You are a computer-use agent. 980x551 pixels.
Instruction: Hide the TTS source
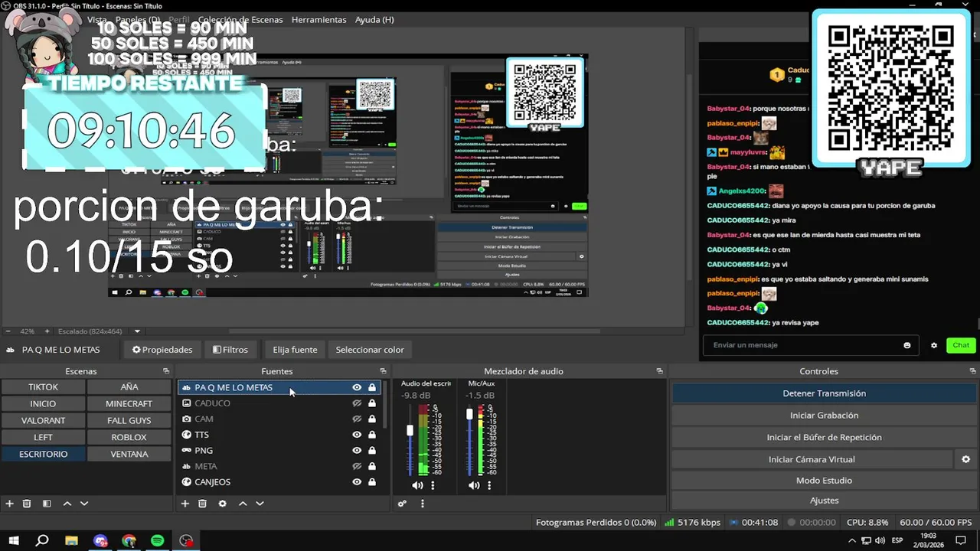(357, 435)
